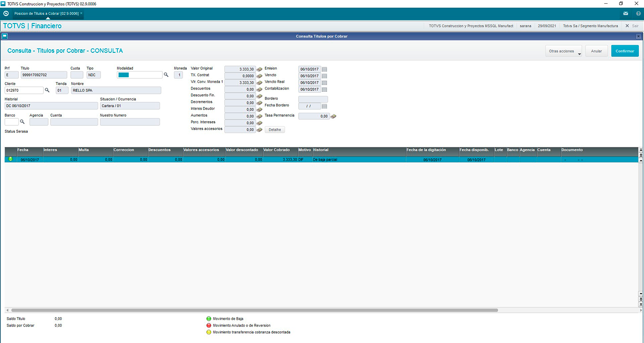The image size is (644, 343).
Task: Click inside the Cliente input field
Action: point(24,90)
